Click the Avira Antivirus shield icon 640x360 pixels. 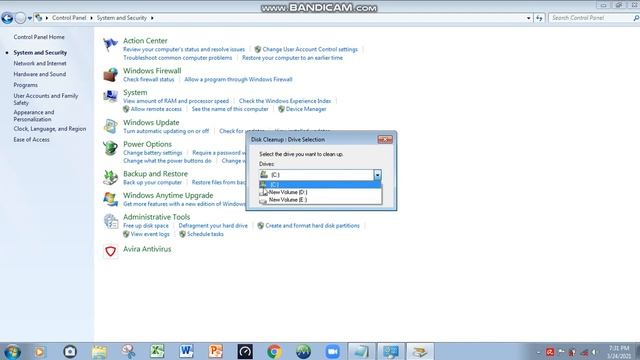[x=110, y=251]
